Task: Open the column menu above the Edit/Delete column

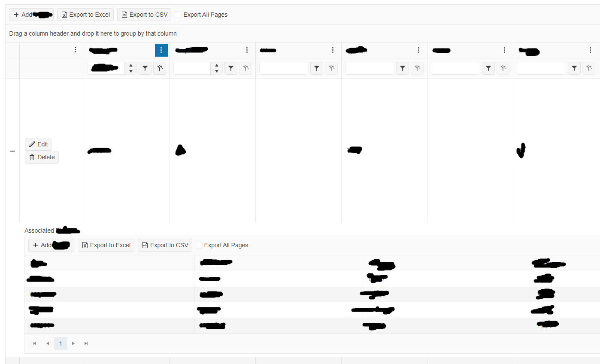Action: tap(75, 50)
